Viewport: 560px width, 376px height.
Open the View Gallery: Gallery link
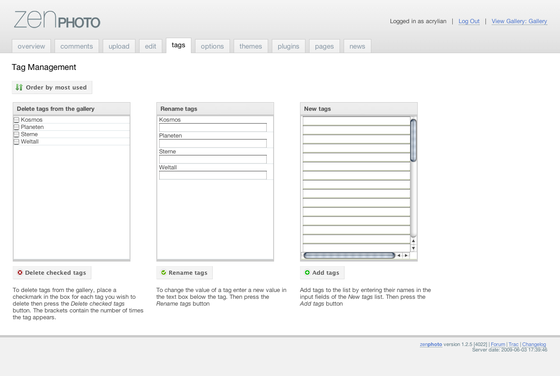pos(519,21)
